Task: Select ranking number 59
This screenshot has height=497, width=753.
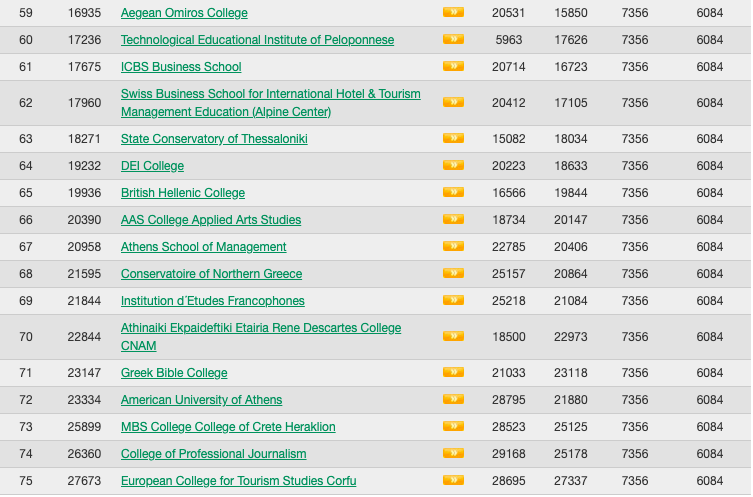Action: pyautogui.click(x=26, y=13)
